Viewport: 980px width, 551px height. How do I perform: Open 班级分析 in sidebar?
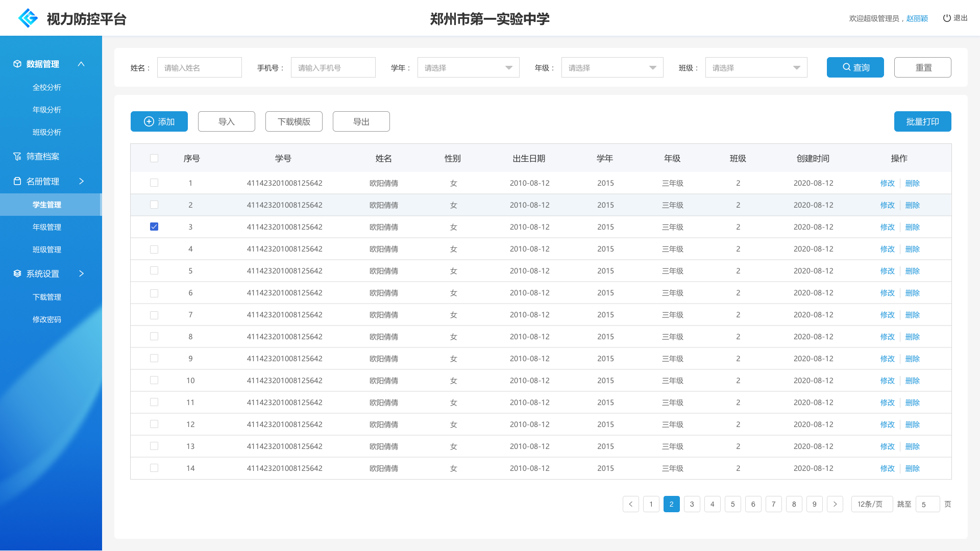pos(47,132)
